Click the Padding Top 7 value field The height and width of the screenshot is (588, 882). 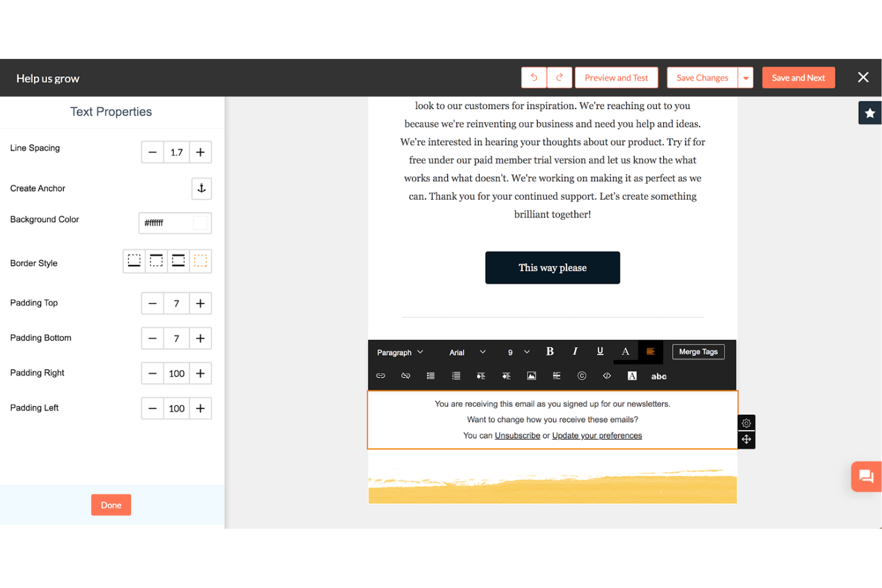coord(176,303)
